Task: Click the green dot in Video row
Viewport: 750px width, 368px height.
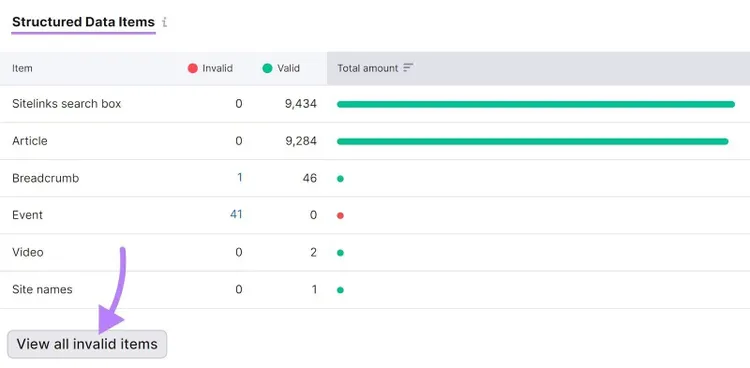Action: click(x=340, y=253)
